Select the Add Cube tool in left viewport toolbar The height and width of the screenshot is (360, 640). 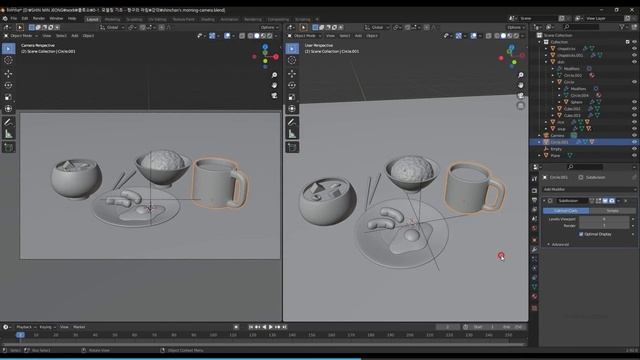8,147
